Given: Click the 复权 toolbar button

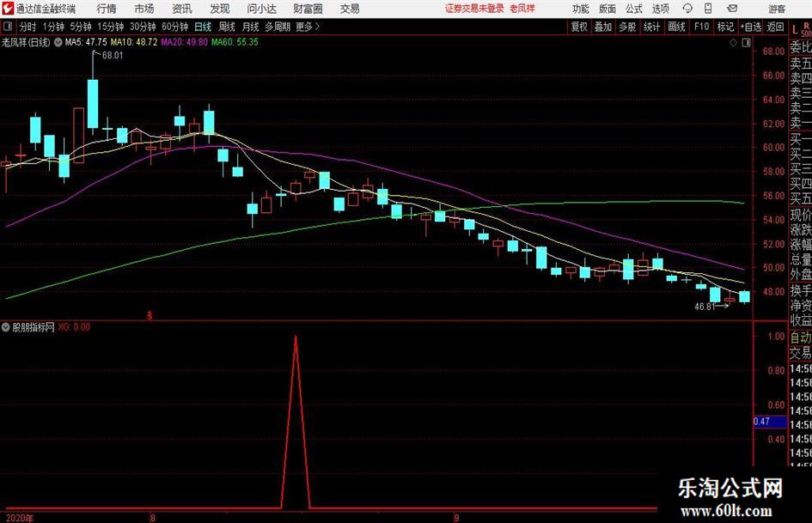Looking at the screenshot, I should [579, 27].
